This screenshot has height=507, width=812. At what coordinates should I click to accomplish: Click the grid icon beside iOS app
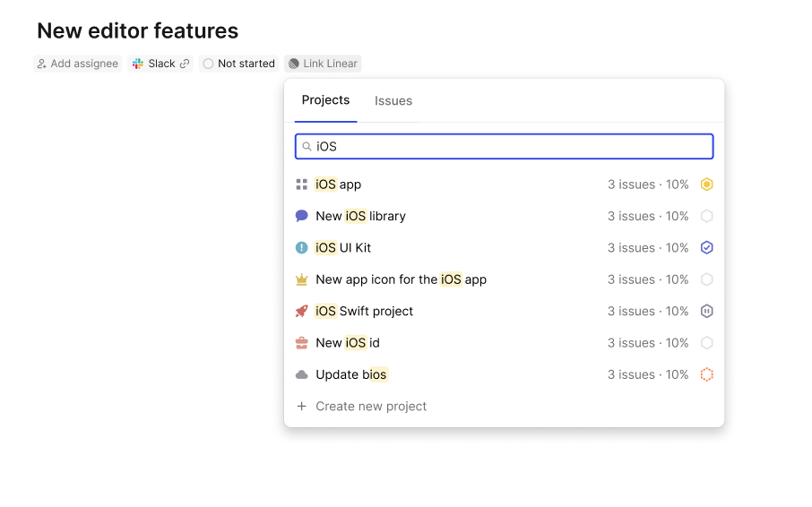(x=301, y=185)
